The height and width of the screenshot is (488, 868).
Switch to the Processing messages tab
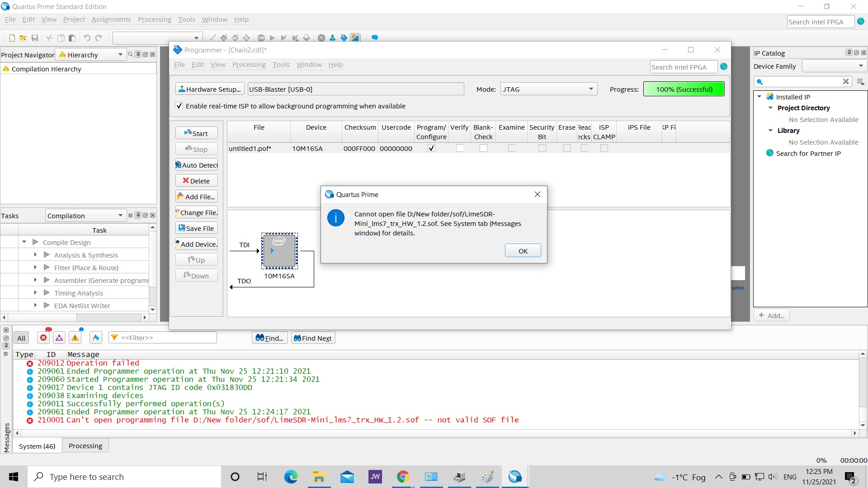pyautogui.click(x=85, y=446)
